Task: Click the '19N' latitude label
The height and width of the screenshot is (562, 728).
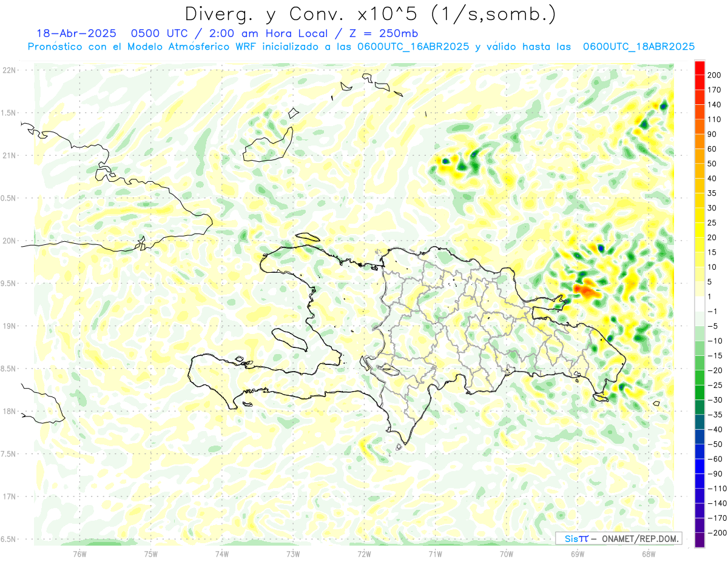Action: pyautogui.click(x=9, y=326)
